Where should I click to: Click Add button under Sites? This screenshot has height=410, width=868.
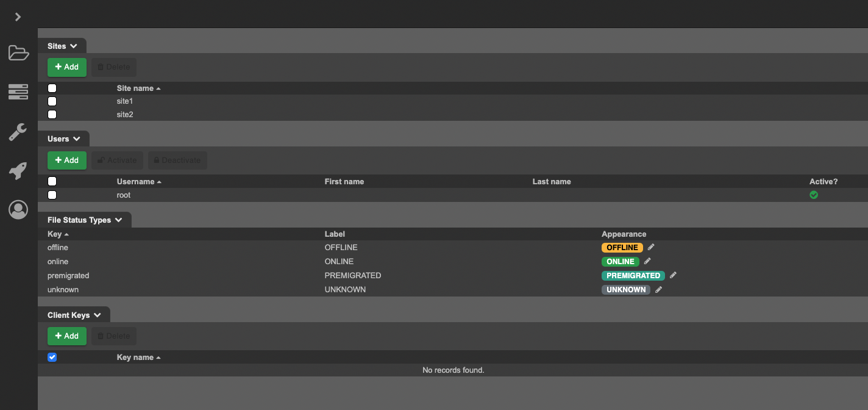pyautogui.click(x=67, y=67)
